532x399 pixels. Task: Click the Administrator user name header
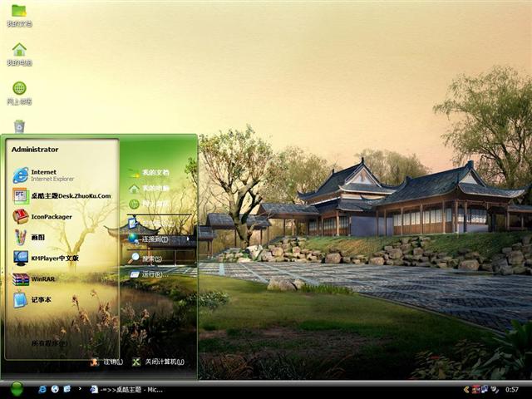tap(35, 150)
